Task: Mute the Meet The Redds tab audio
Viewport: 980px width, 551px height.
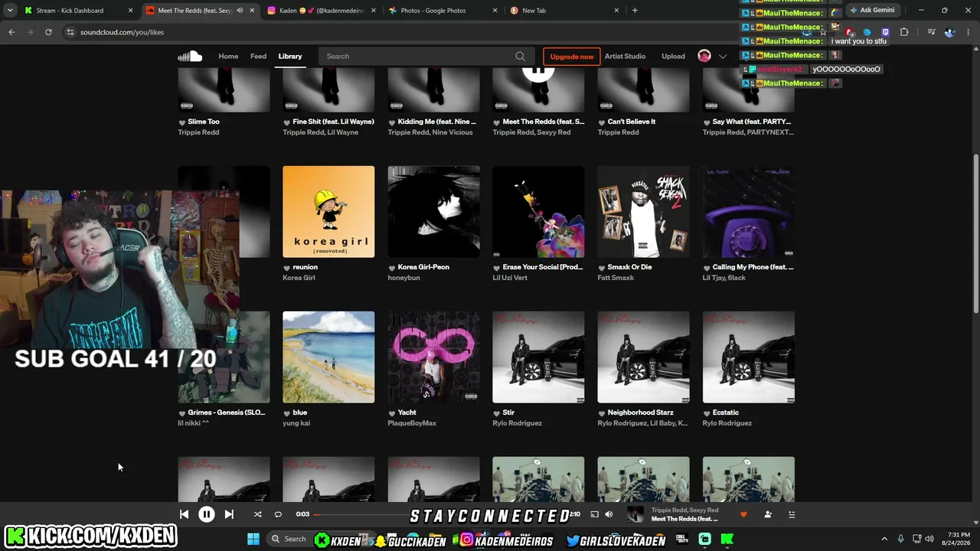Action: [x=240, y=11]
